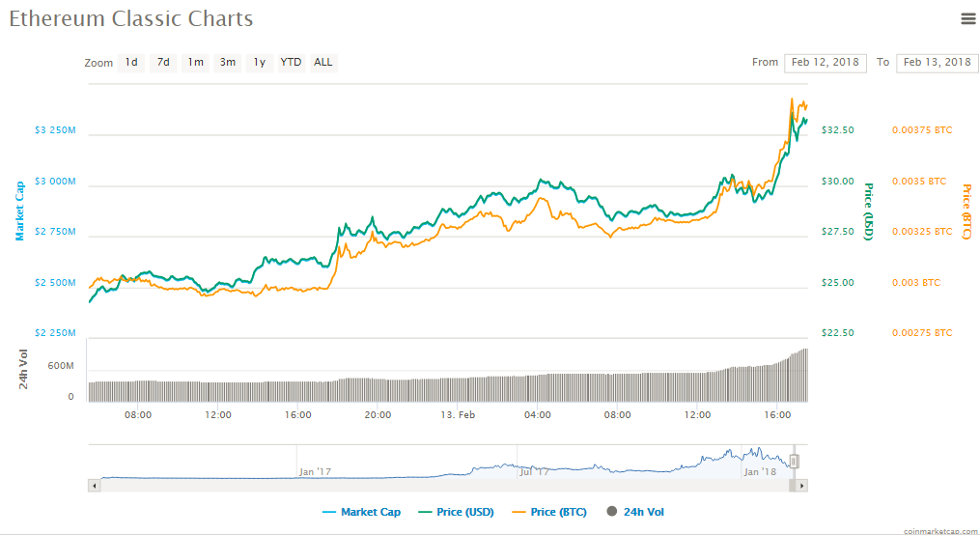The image size is (980, 535).
Task: Click the Price (BTC) axis title
Action: click(966, 211)
